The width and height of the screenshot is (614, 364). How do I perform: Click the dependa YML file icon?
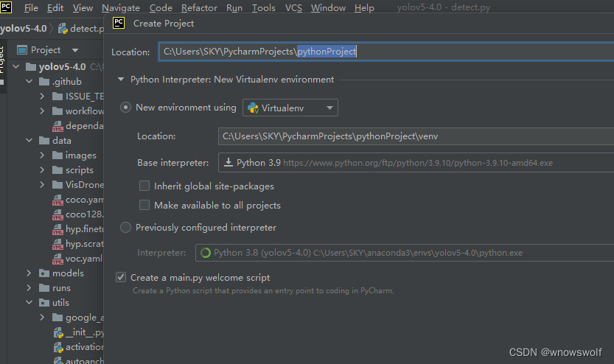(x=57, y=126)
